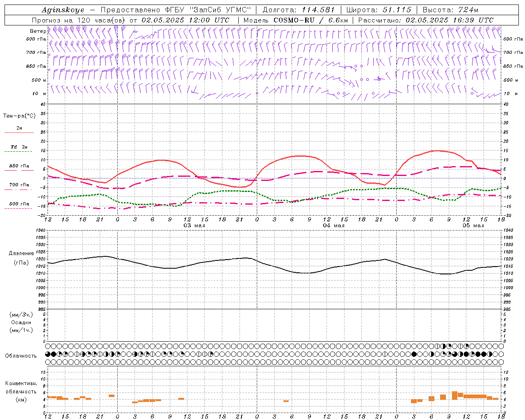Click the Рассчитано: 02.05.2025 16:39 UTC timestamp
The width and height of the screenshot is (525, 420).
tap(426, 20)
